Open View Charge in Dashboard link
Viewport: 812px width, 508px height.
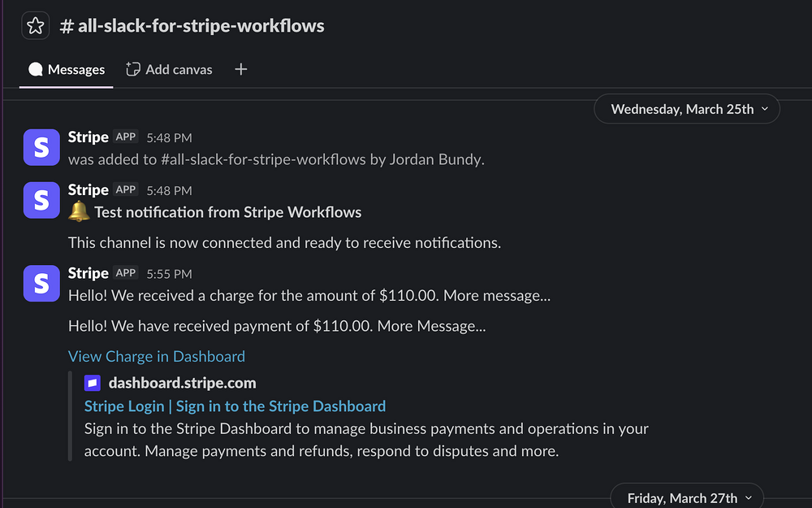point(157,357)
